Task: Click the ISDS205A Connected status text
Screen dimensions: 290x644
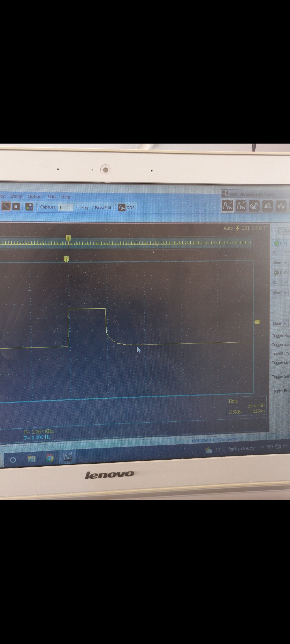Action: click(215, 440)
